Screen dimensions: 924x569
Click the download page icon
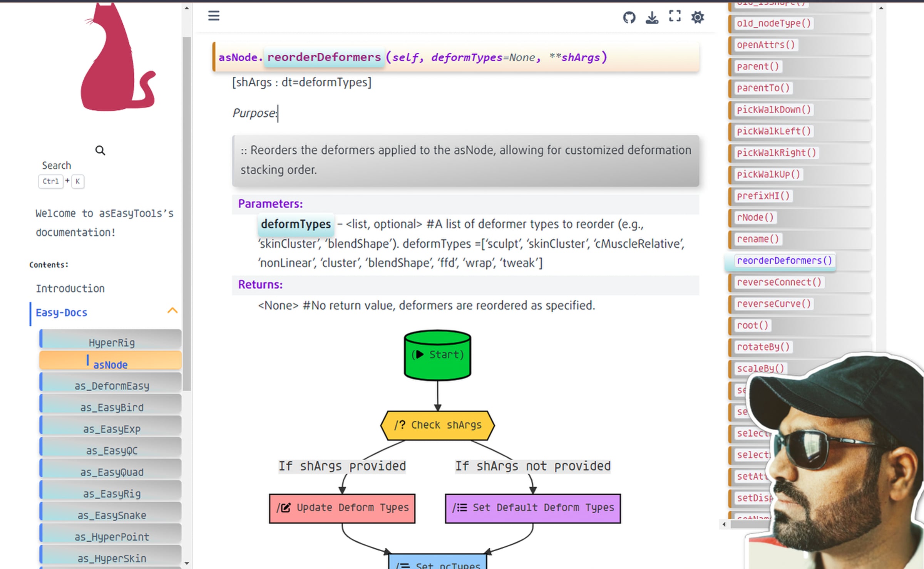652,17
